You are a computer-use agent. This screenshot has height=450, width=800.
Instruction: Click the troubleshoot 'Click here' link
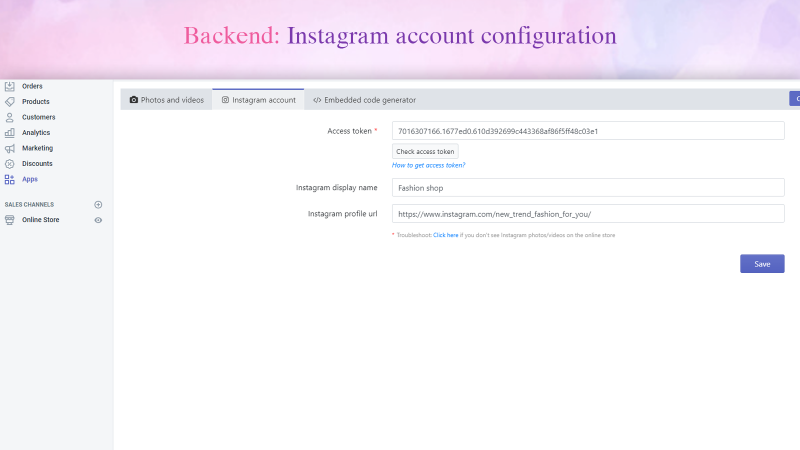[445, 235]
